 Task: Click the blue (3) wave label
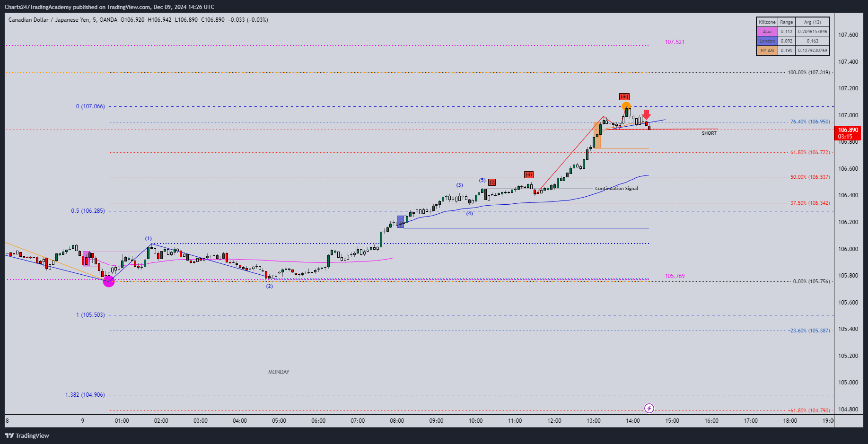pyautogui.click(x=459, y=185)
